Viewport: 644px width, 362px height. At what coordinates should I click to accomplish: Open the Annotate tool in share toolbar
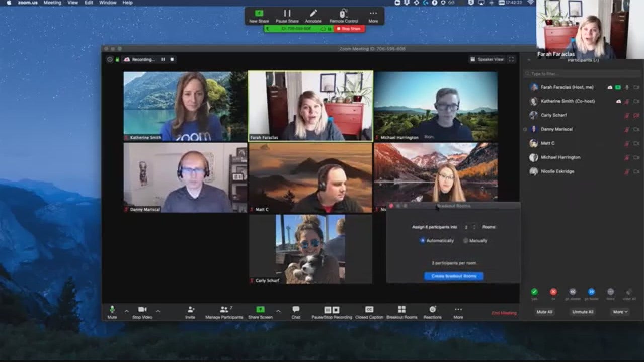pos(313,14)
